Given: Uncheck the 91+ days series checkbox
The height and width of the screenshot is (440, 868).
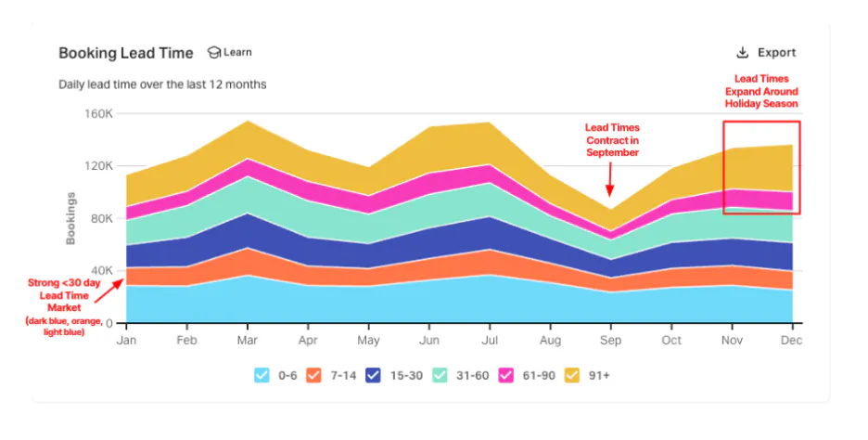Looking at the screenshot, I should [x=572, y=375].
